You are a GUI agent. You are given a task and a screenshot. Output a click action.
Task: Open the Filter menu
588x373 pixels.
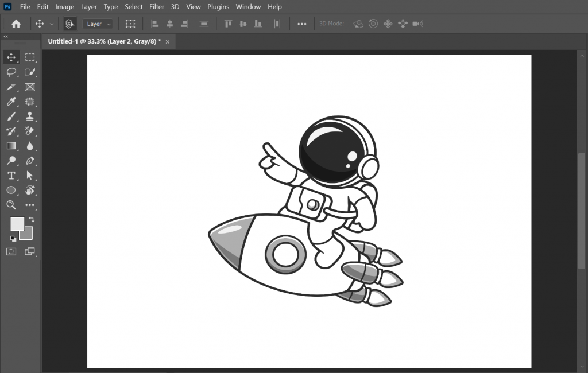pos(156,6)
